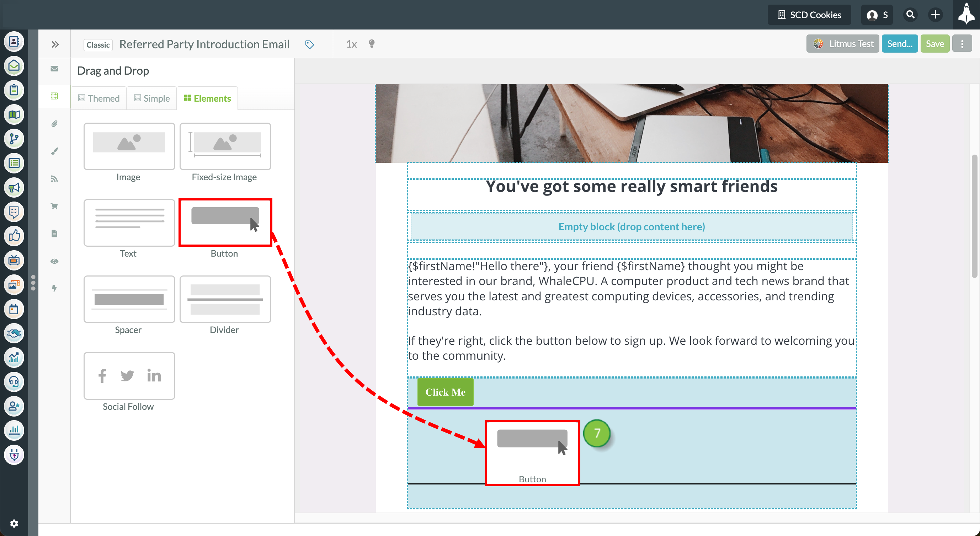Select the Button element tile

[225, 223]
